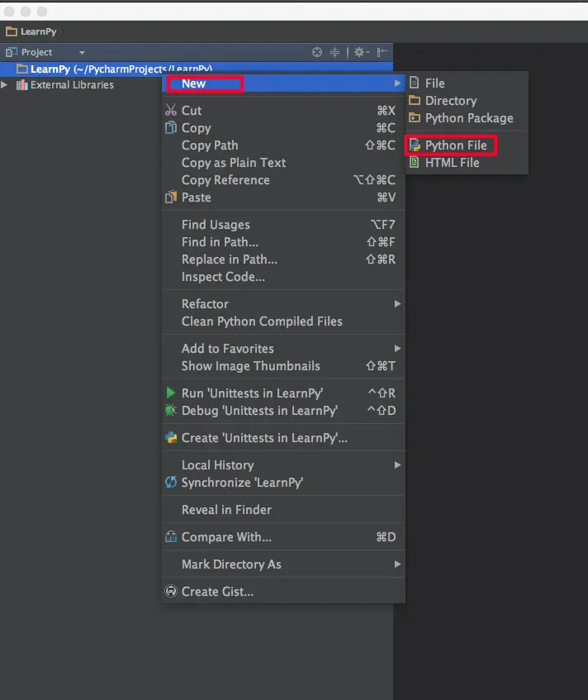Screen dimensions: 588x700
Task: Click the collapse all icon in Project panel
Action: coord(334,52)
